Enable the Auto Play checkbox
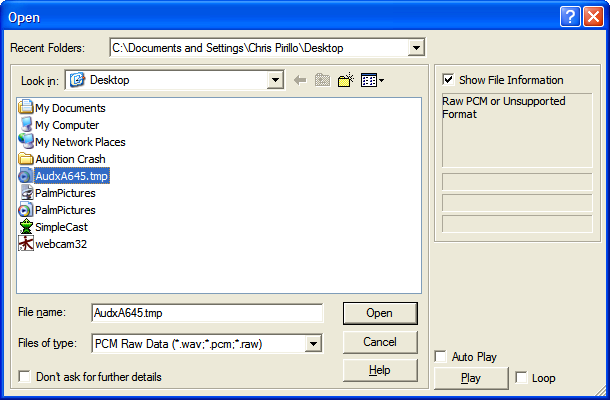610x400 pixels. [x=440, y=356]
